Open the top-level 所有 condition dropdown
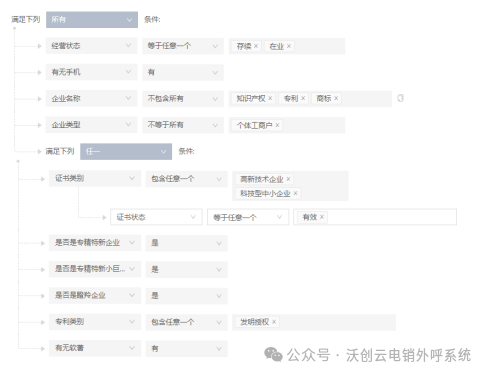 click(x=92, y=20)
